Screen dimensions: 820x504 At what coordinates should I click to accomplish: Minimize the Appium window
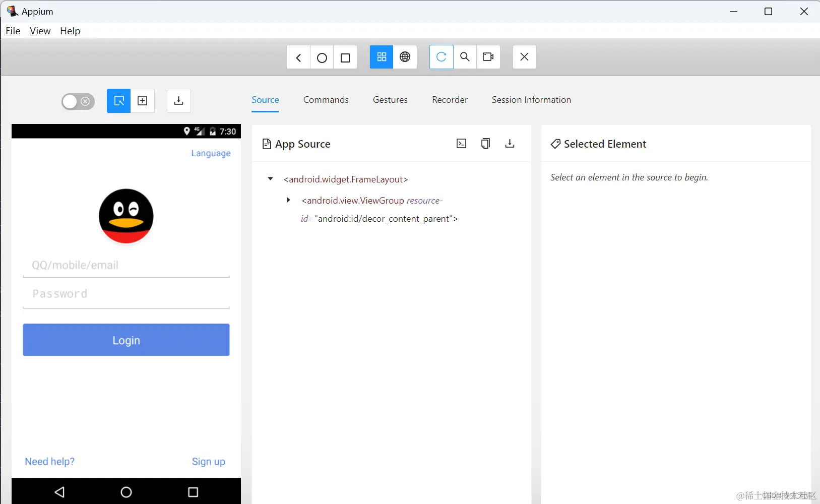[733, 11]
